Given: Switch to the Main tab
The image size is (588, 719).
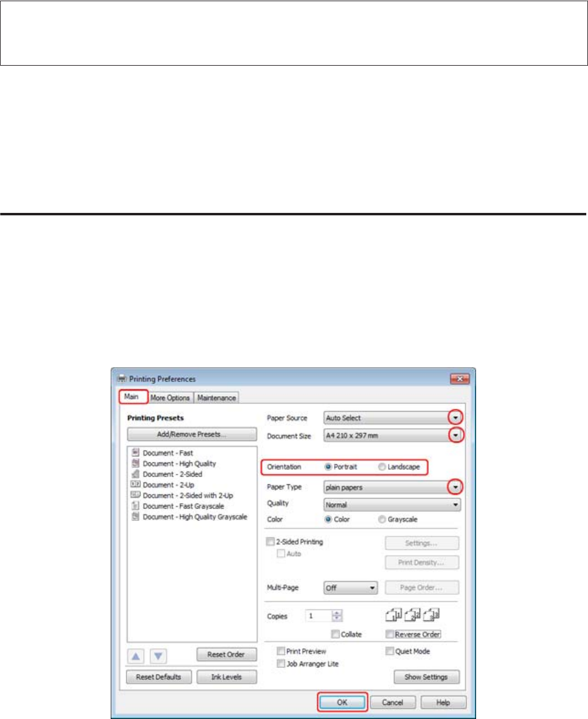Looking at the screenshot, I should (131, 397).
